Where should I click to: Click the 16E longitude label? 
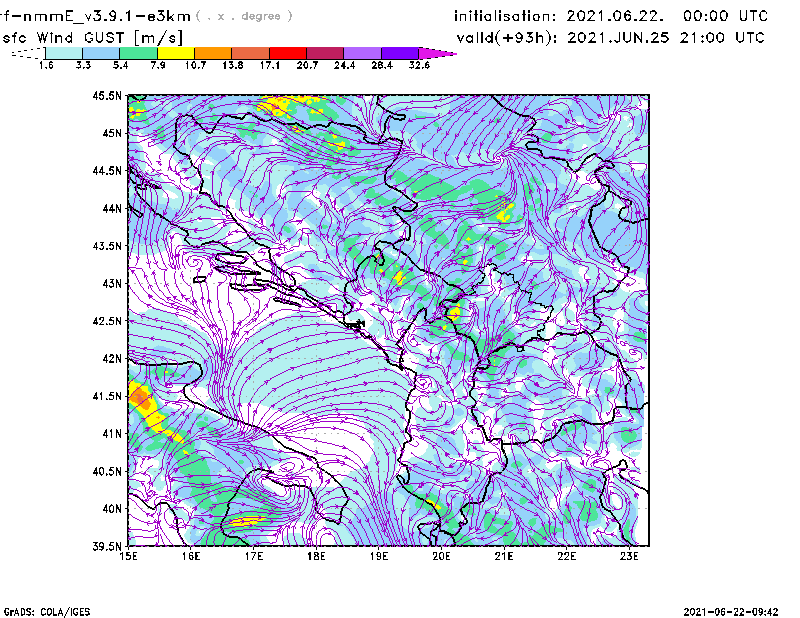[191, 556]
